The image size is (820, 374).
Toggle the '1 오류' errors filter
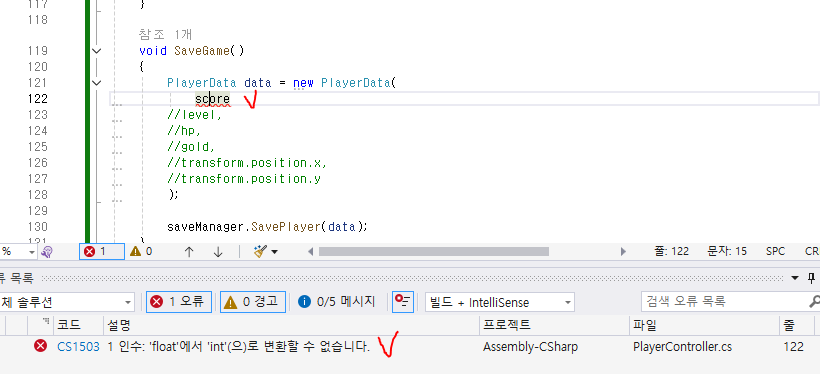pos(178,302)
